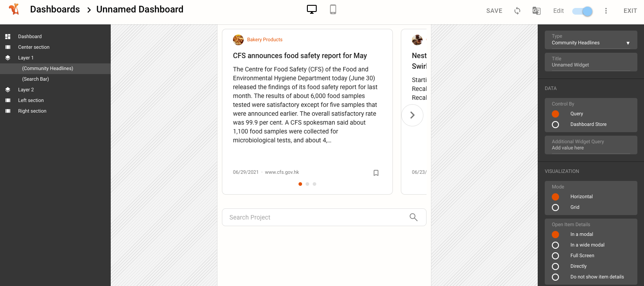The height and width of the screenshot is (286, 644).
Task: Open the three-dot more options menu
Action: pyautogui.click(x=606, y=11)
